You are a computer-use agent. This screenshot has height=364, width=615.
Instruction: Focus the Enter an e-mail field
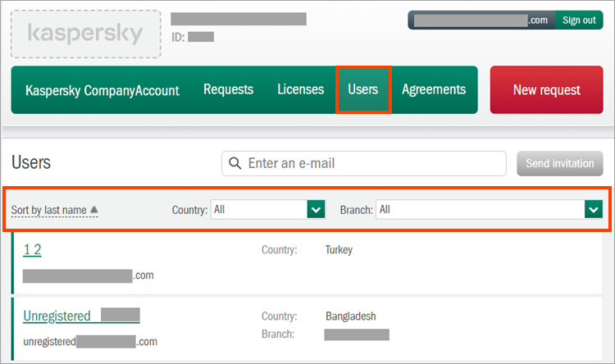[364, 163]
